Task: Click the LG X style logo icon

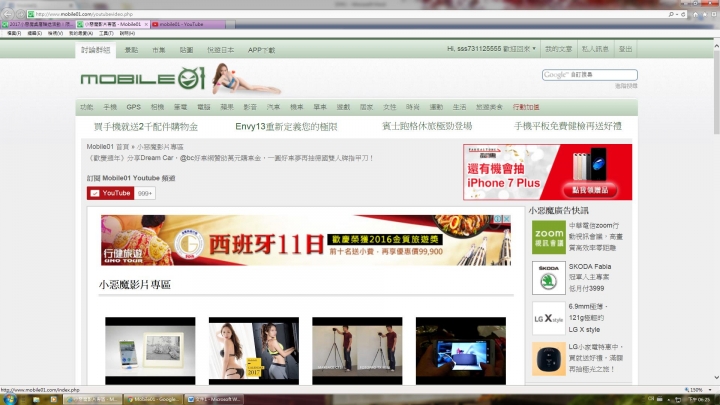Action: pos(549,318)
